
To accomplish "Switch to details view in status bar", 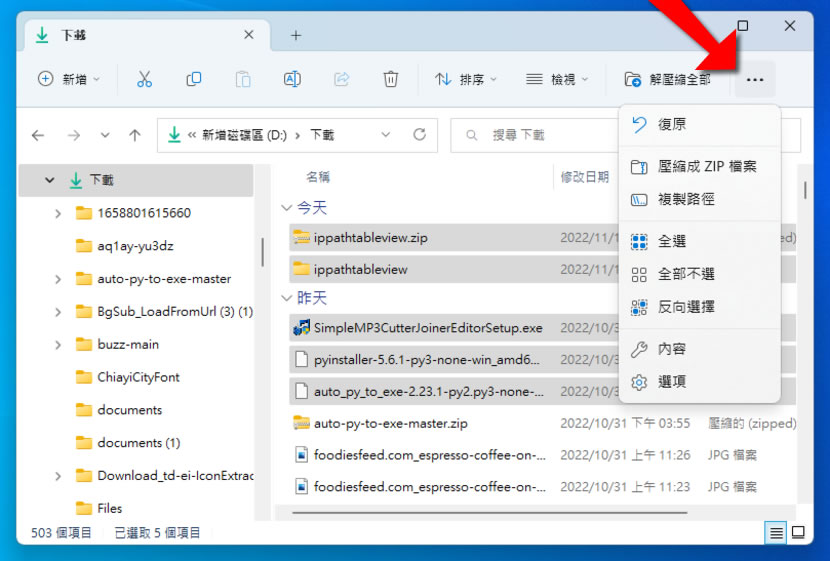I will 776,533.
